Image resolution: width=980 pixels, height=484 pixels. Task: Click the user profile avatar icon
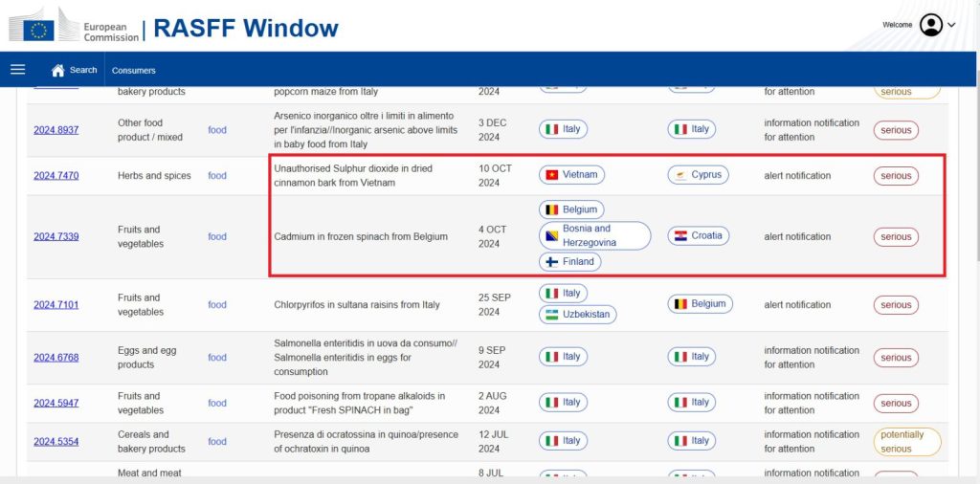click(930, 25)
